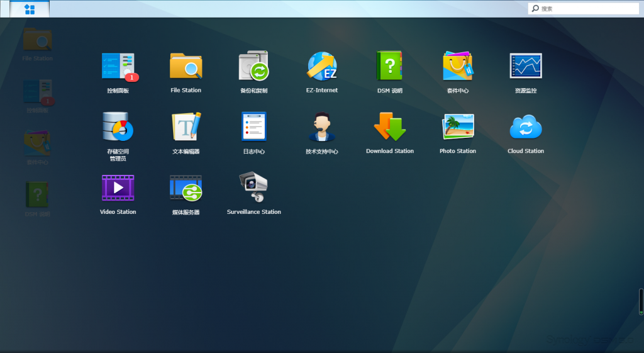The image size is (644, 353).
Task: Click the search input field
Action: tap(583, 9)
